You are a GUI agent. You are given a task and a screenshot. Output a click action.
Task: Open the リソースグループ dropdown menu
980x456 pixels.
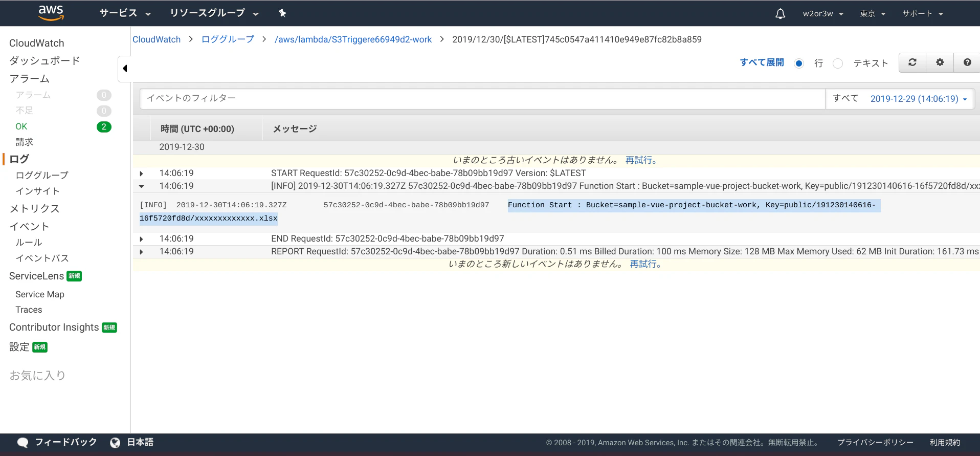[x=214, y=13]
